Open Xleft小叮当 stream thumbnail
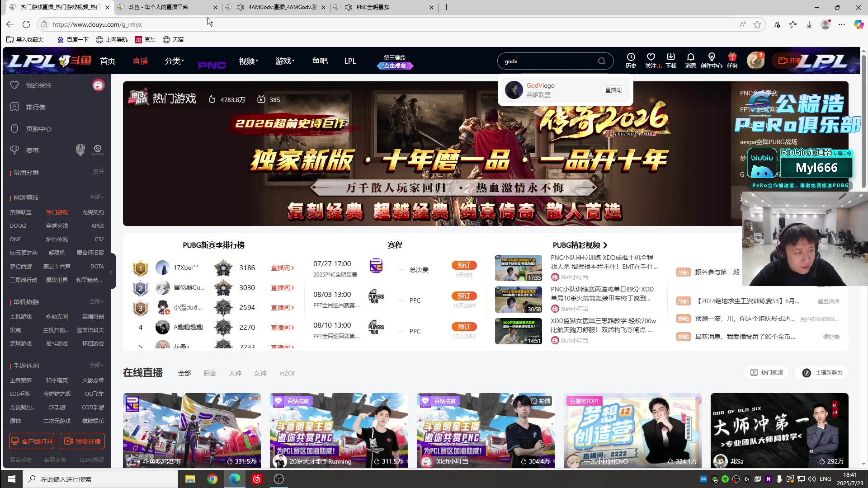Screen dimensions: 868x488 coord(486,430)
